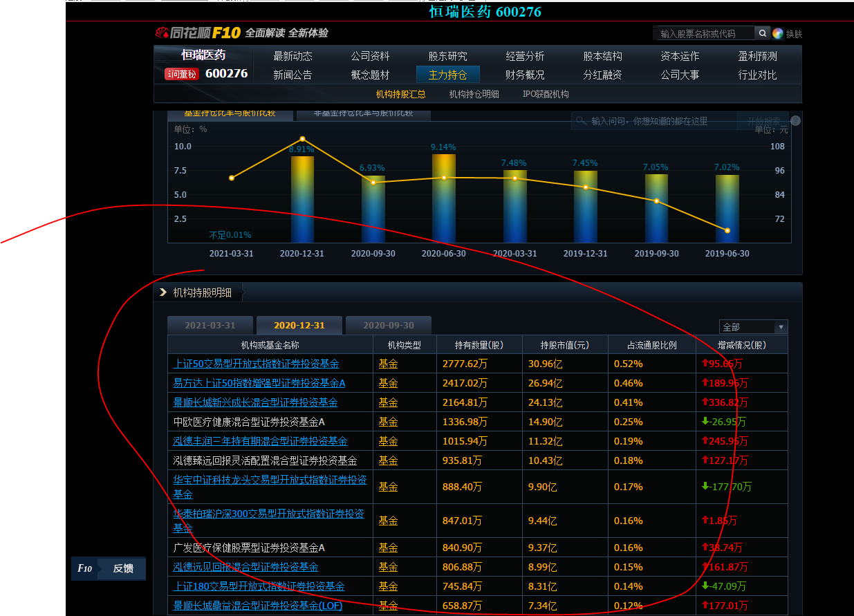Click the 持股市值(元) column header

pos(565,345)
